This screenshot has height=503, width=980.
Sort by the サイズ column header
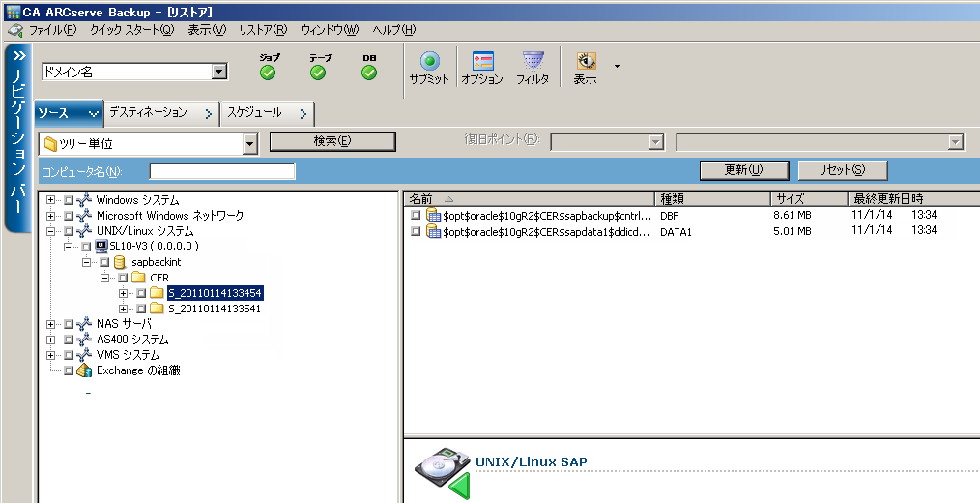click(x=809, y=199)
